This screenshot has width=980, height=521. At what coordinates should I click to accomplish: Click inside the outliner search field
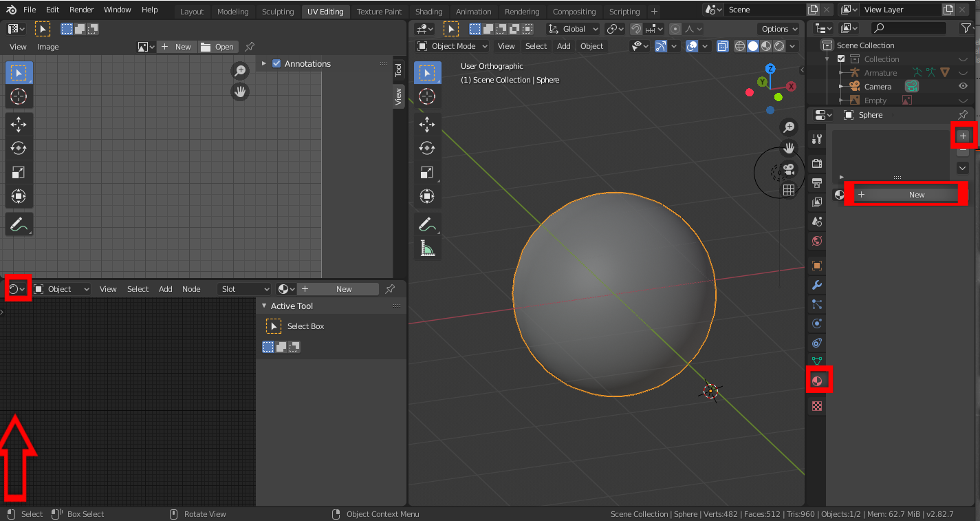(x=908, y=28)
